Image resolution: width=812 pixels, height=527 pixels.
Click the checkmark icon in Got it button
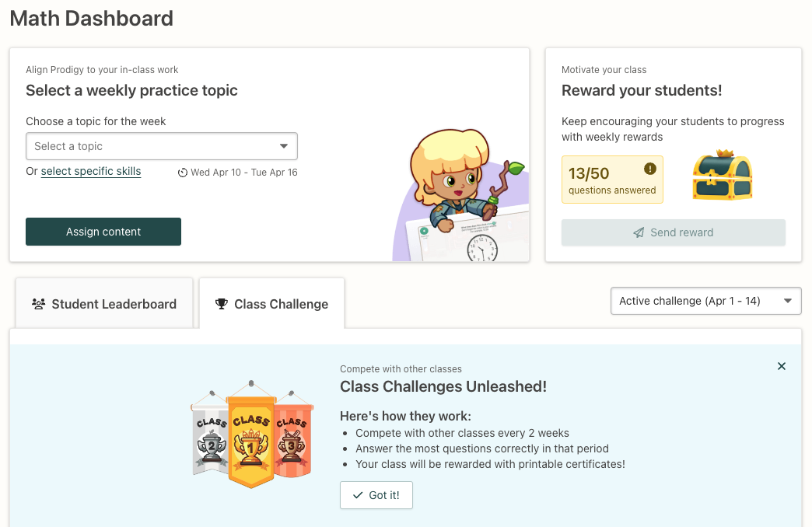tap(359, 494)
